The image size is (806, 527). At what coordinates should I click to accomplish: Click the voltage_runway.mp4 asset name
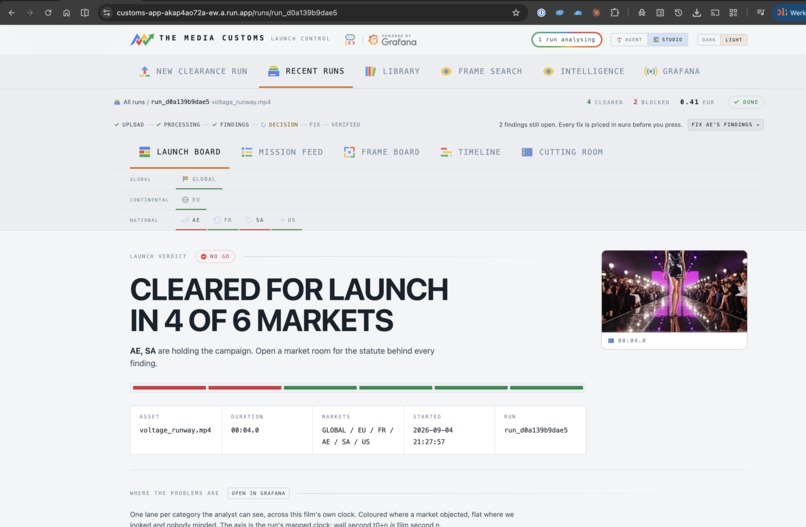coord(175,430)
